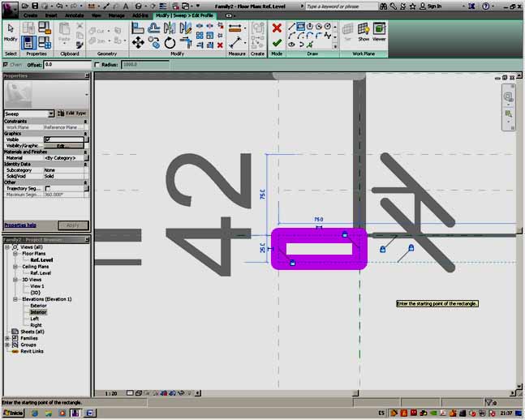This screenshot has width=525, height=420.
Task: Open the work plane Viewer
Action: 378,32
